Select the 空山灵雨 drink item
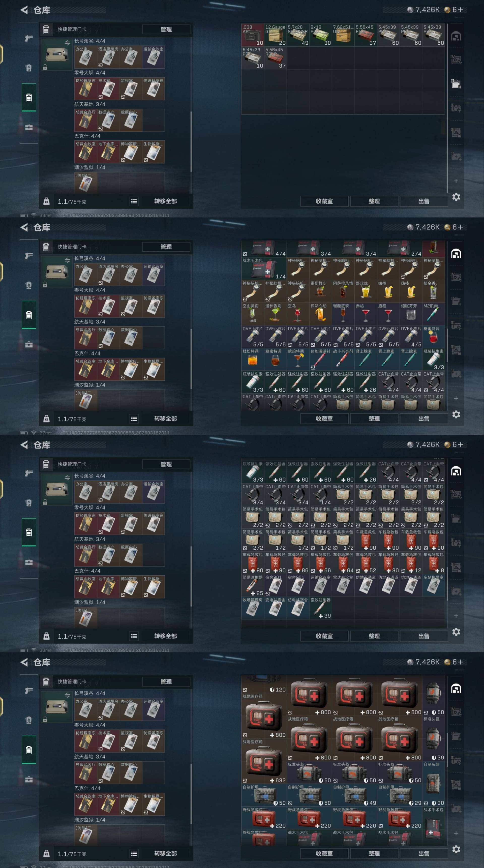Image resolution: width=484 pixels, height=868 pixels. pos(253,314)
